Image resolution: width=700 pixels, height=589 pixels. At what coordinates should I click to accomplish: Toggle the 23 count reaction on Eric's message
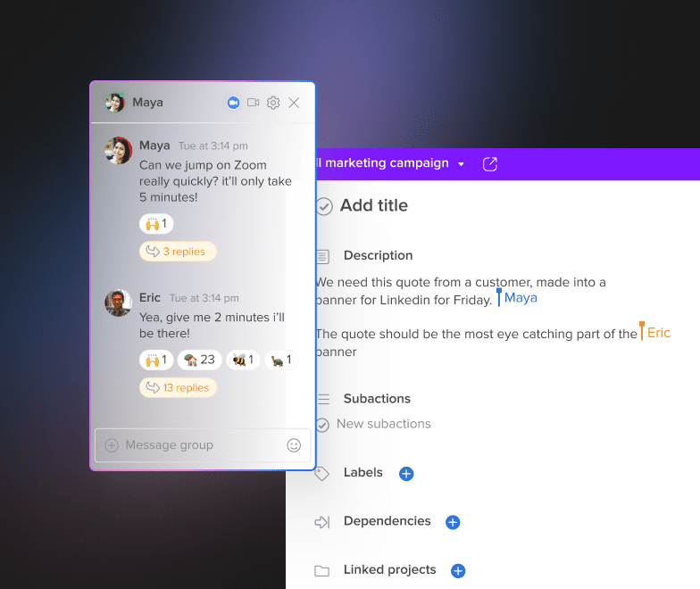199,360
